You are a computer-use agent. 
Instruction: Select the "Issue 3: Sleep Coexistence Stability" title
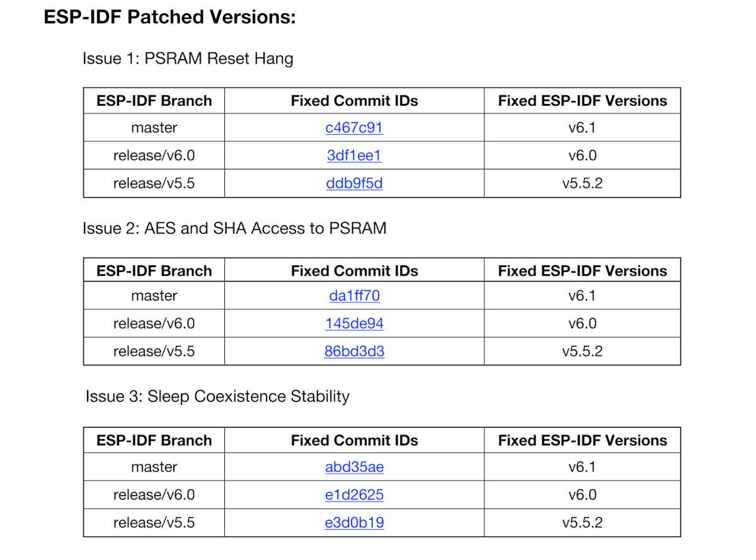217,396
